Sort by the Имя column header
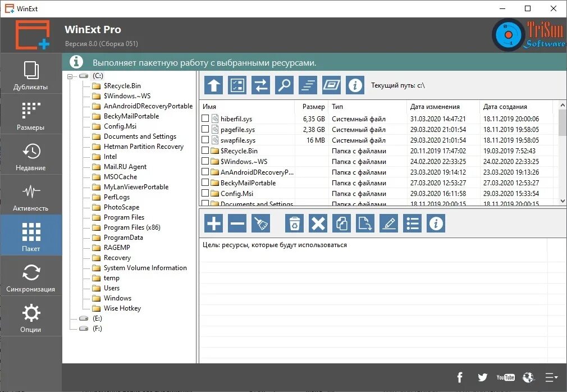This screenshot has height=392, width=567. tap(247, 107)
